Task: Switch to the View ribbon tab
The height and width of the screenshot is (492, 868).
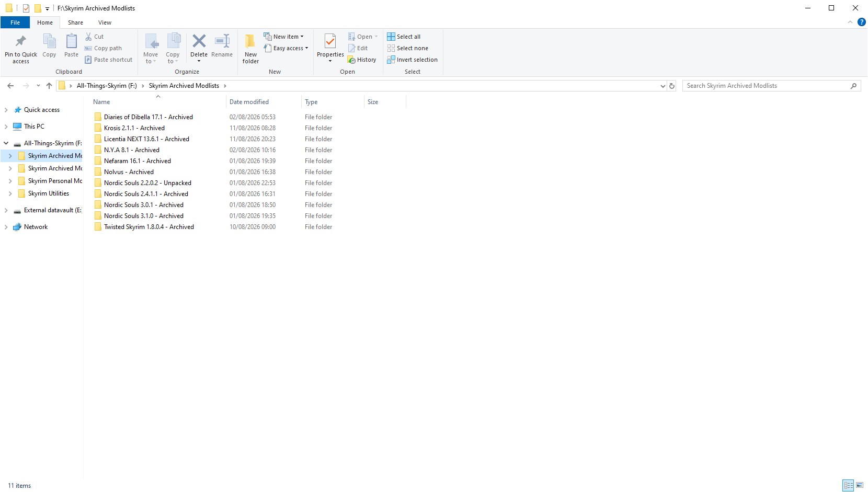Action: pos(105,22)
